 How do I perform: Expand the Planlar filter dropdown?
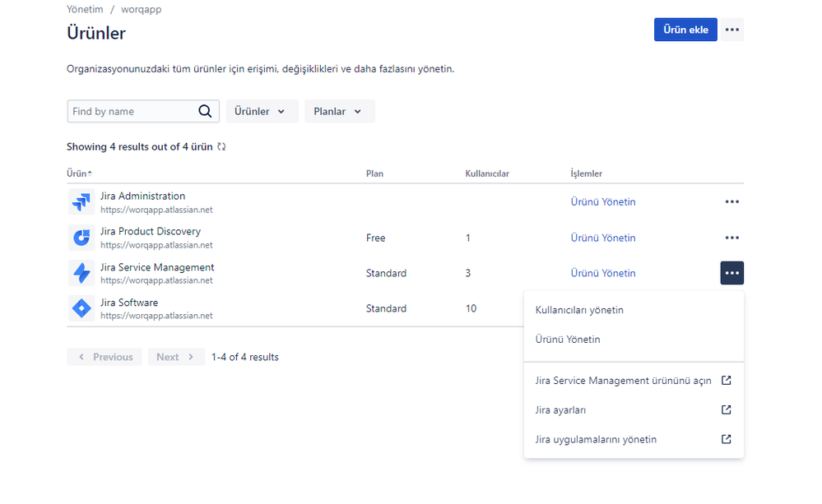pyautogui.click(x=340, y=111)
